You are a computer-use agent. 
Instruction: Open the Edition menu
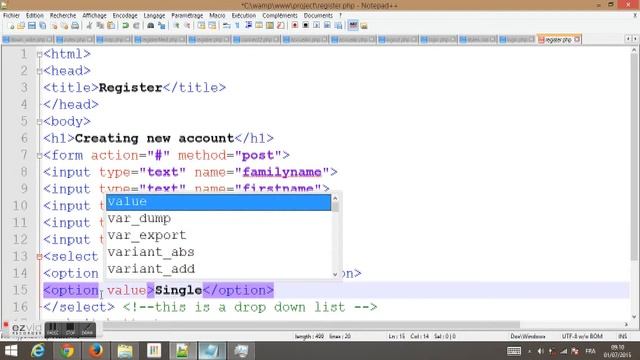click(x=35, y=16)
